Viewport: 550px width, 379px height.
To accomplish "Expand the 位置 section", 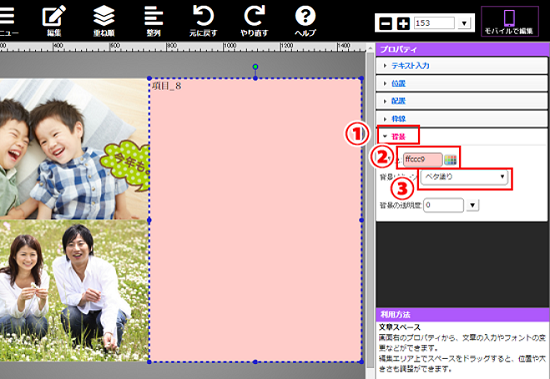I will [462, 84].
